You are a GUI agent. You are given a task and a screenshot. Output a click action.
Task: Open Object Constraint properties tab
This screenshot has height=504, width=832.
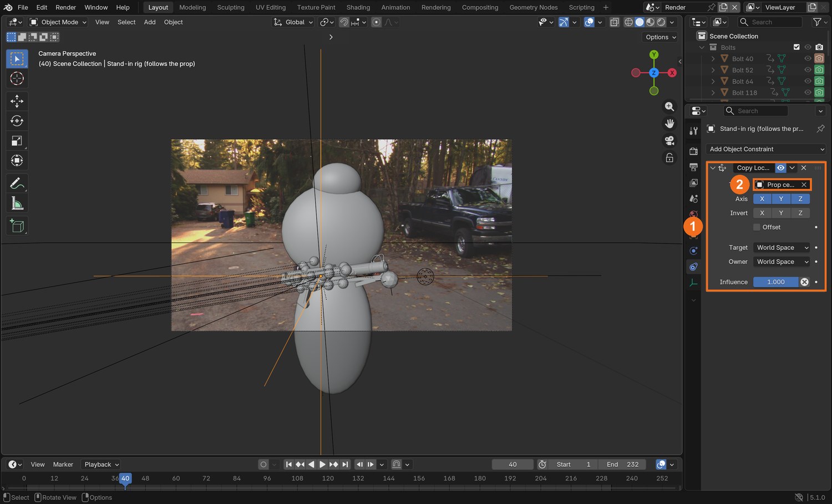click(x=693, y=267)
